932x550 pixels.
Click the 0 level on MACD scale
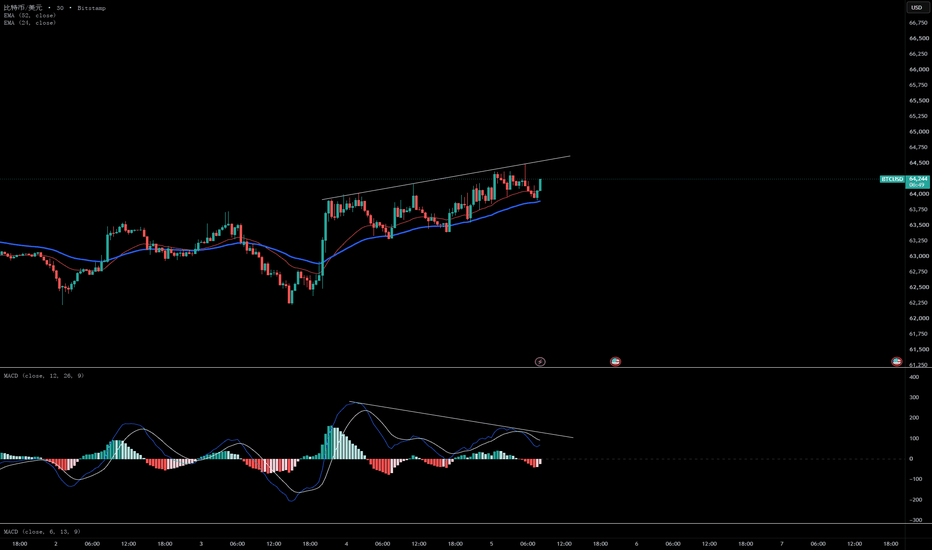tap(911, 458)
